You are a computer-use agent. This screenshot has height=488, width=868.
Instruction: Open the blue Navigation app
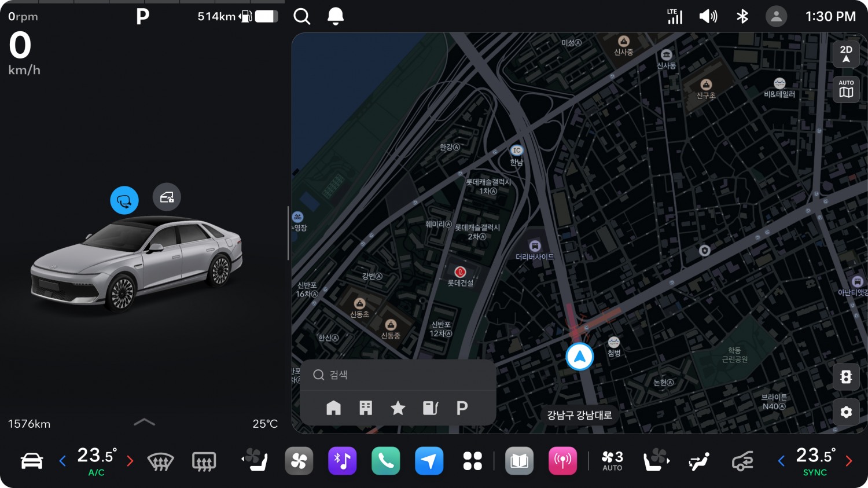pyautogui.click(x=429, y=461)
